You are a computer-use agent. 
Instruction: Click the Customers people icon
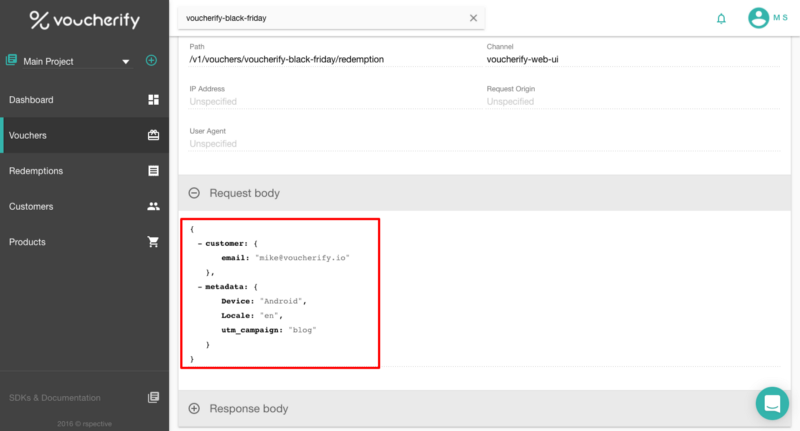click(153, 206)
